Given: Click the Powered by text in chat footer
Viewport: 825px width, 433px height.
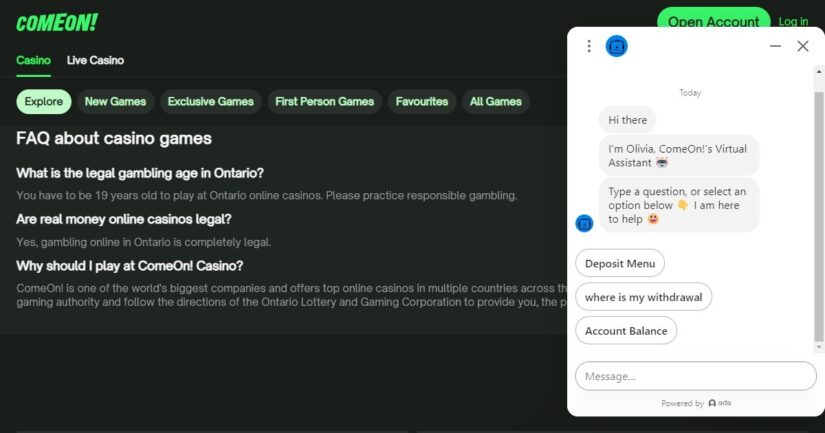Looking at the screenshot, I should pos(682,404).
